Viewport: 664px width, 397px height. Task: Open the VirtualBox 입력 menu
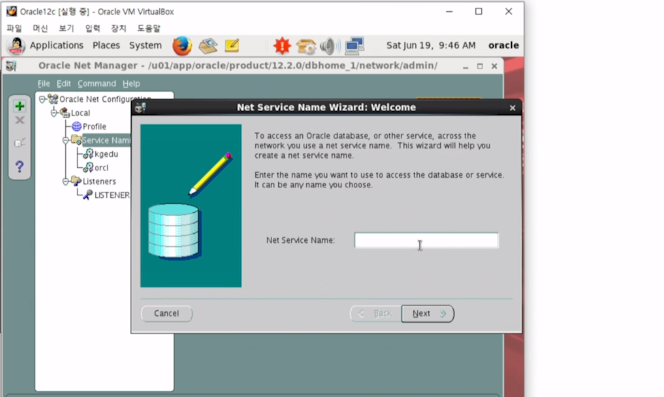tap(92, 28)
